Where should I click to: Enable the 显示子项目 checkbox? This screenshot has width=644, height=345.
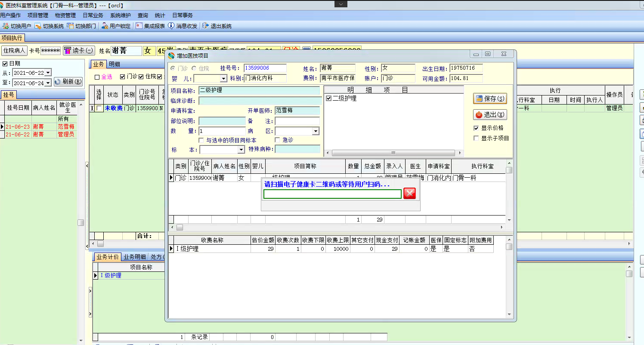476,139
